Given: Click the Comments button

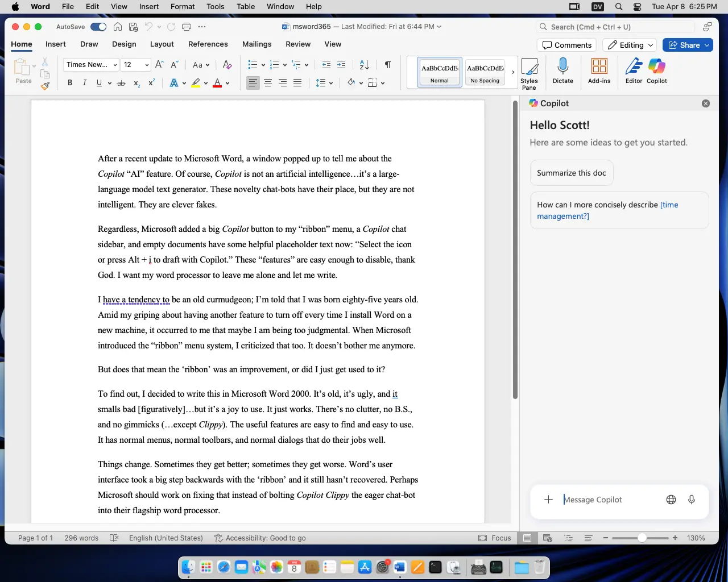Looking at the screenshot, I should (x=566, y=45).
